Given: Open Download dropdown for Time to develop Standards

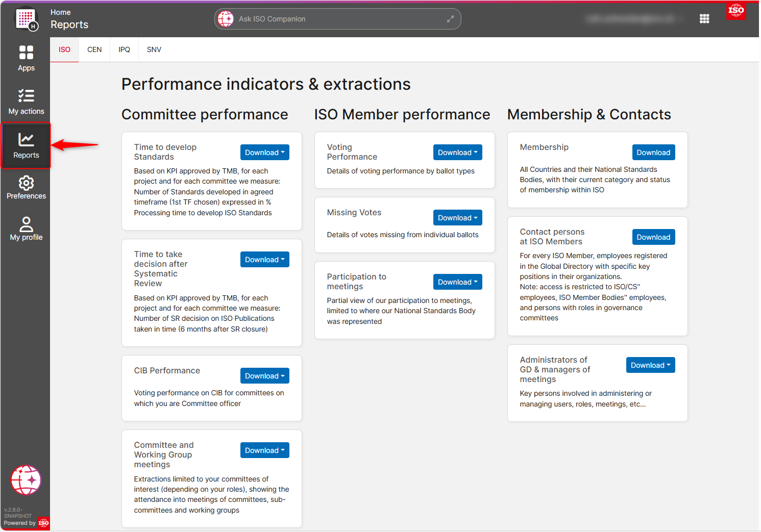Looking at the screenshot, I should tap(265, 153).
